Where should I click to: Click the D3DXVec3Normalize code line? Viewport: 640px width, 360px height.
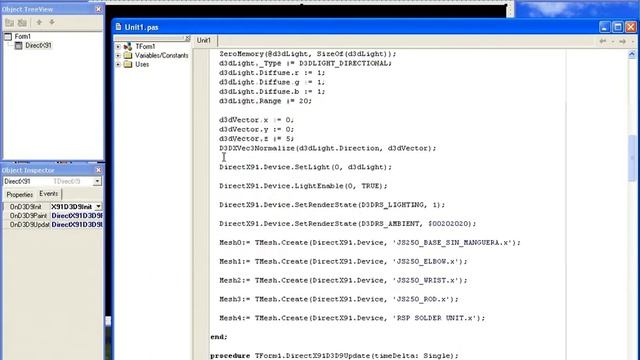(327, 148)
